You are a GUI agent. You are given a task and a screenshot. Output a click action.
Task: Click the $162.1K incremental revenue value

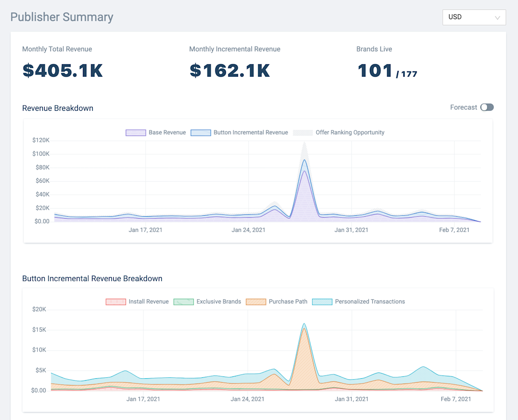(230, 70)
